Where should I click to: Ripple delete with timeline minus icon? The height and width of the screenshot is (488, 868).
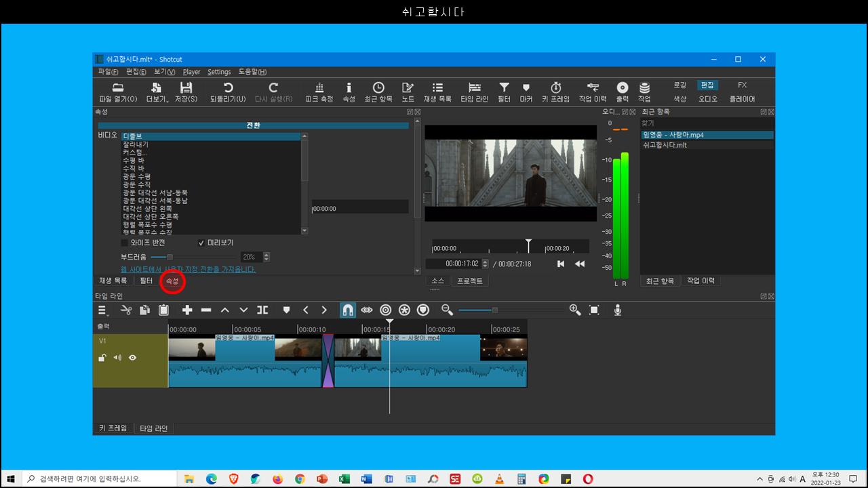click(x=206, y=310)
